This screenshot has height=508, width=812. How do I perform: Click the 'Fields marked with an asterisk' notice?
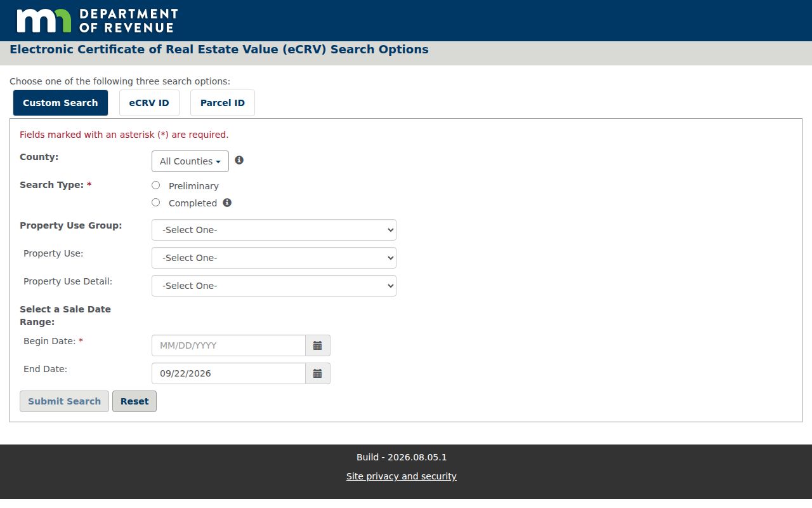click(124, 135)
